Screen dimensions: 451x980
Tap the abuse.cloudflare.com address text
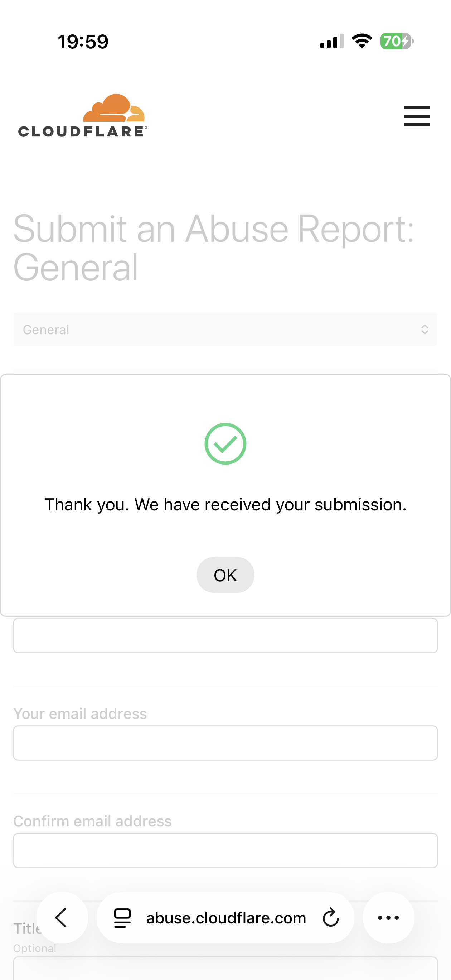pyautogui.click(x=226, y=918)
